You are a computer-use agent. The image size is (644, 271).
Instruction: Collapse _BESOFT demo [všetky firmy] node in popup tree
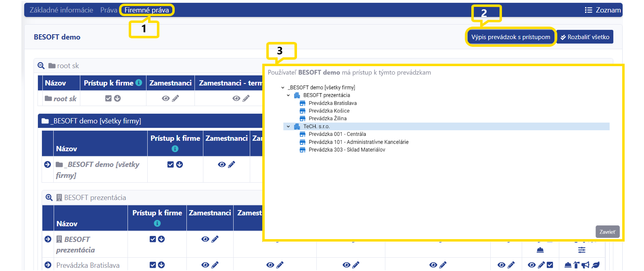coord(283,88)
